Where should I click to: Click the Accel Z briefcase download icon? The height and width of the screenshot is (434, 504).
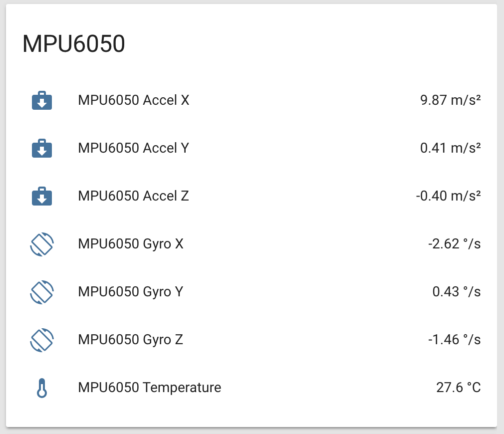42,197
